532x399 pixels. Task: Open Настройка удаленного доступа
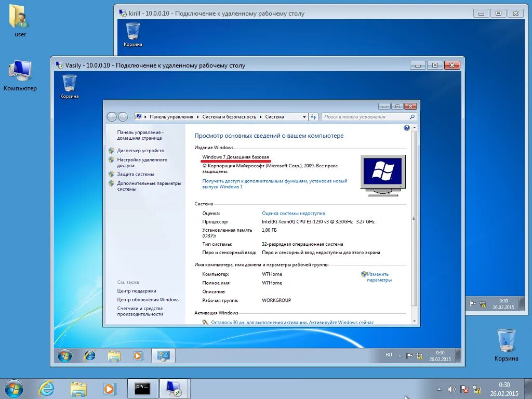pos(142,163)
